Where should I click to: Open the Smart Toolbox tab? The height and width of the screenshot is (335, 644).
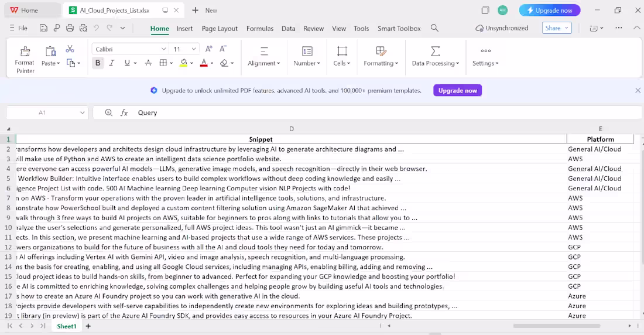point(399,28)
